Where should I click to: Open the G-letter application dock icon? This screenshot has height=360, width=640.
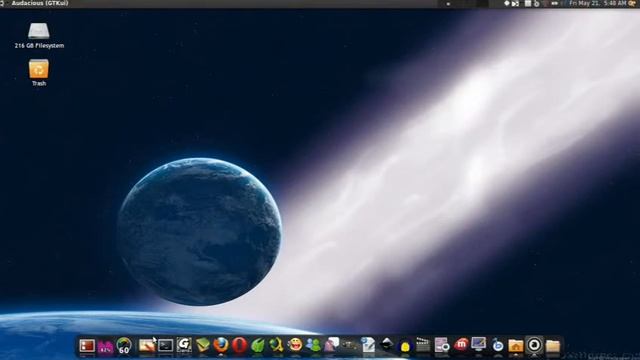click(184, 345)
